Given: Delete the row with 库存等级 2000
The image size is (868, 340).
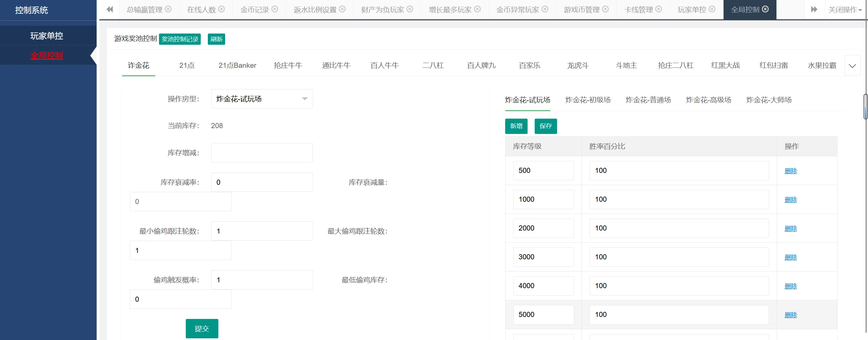Looking at the screenshot, I should tap(791, 229).
